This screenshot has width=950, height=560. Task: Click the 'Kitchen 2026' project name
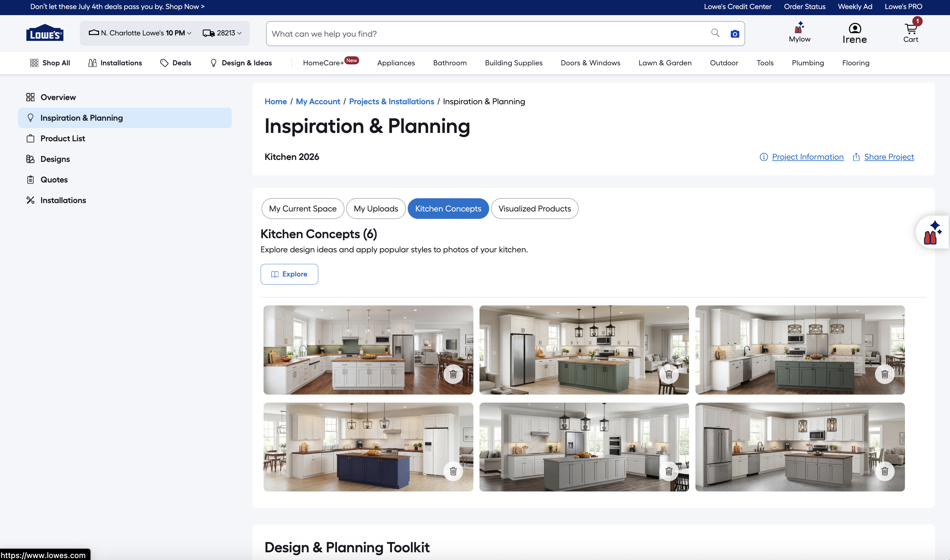[x=292, y=157]
